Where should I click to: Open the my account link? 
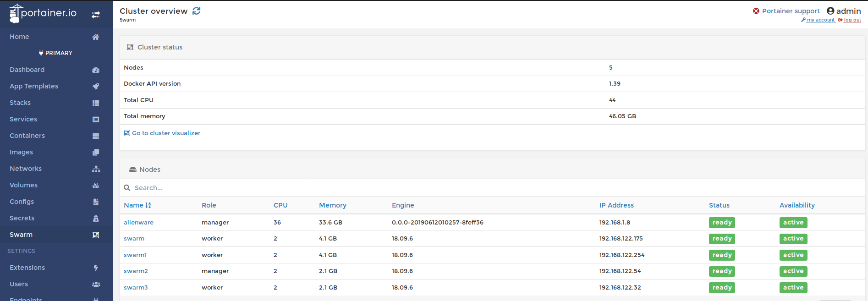818,20
